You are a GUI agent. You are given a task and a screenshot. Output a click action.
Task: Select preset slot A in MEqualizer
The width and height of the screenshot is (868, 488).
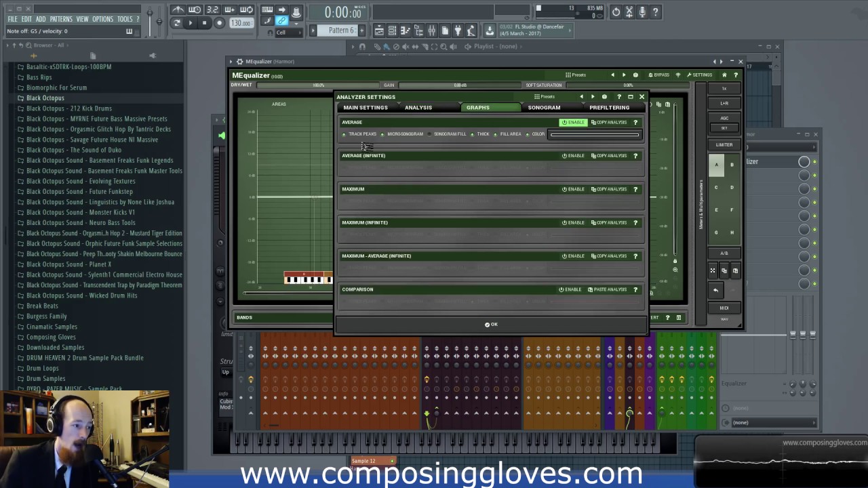[716, 165]
